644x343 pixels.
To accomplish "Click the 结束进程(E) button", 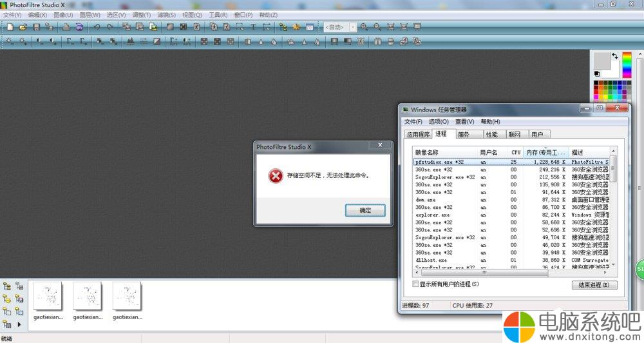I will [594, 284].
